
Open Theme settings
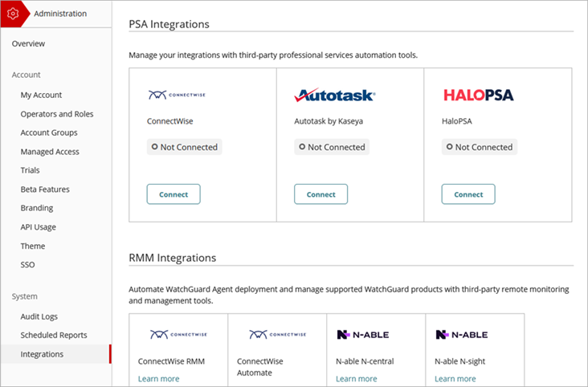click(x=33, y=246)
